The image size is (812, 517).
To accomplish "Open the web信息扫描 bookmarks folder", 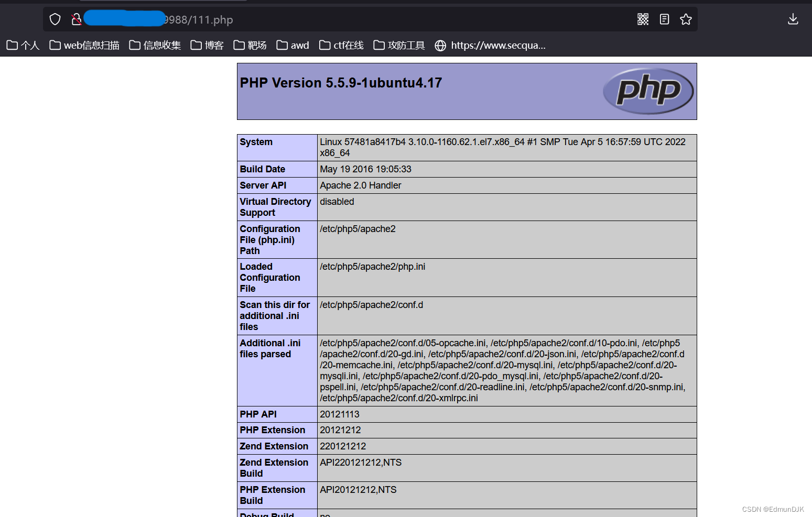I will click(84, 46).
